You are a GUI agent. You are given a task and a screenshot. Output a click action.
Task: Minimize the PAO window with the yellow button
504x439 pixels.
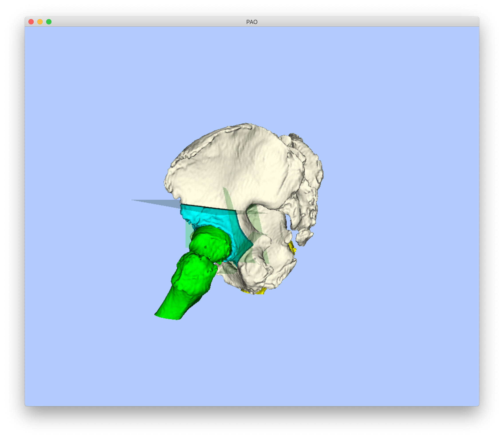(x=40, y=22)
